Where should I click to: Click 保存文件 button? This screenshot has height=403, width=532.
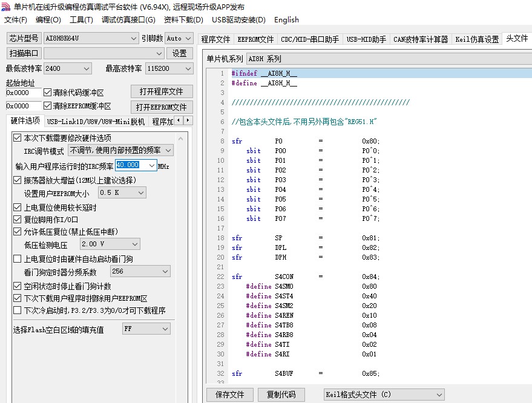230,395
